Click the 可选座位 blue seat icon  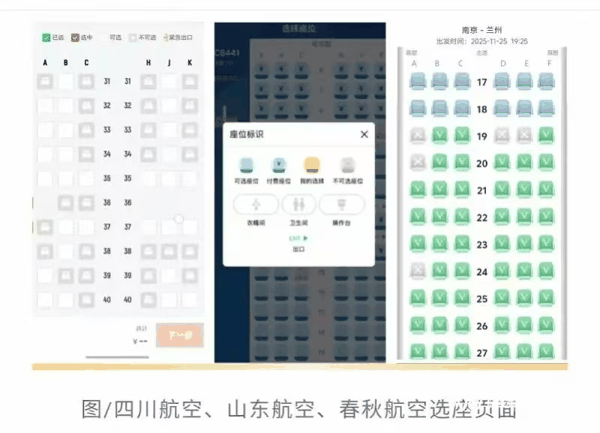point(244,166)
